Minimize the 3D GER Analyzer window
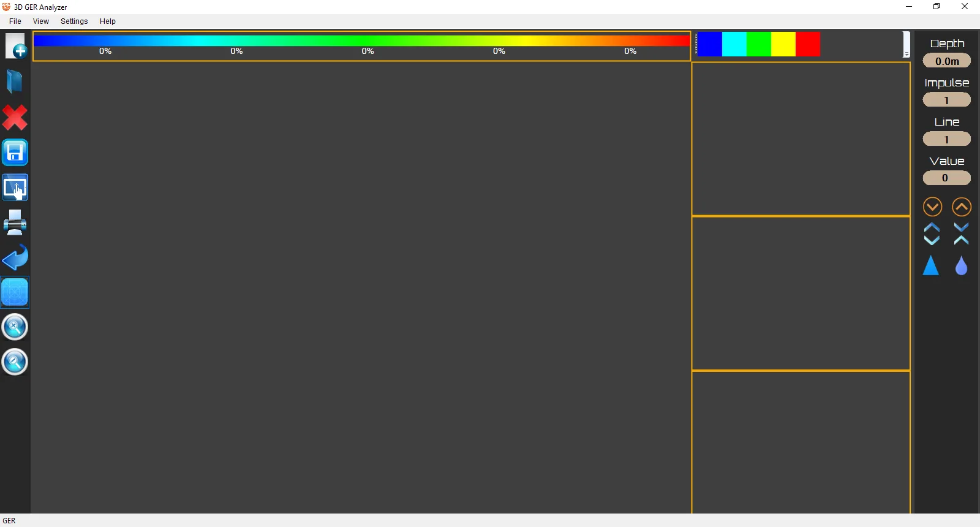This screenshot has width=980, height=527. [909, 7]
